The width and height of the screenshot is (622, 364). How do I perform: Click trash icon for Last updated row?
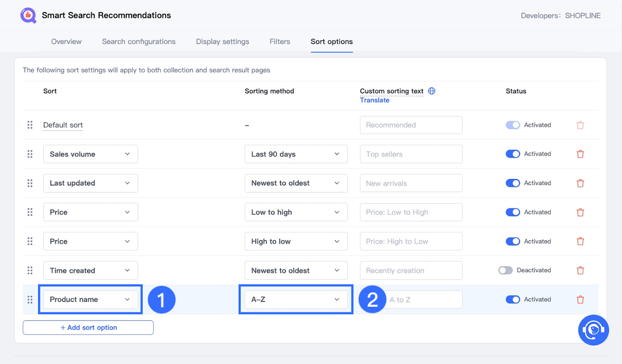(580, 183)
